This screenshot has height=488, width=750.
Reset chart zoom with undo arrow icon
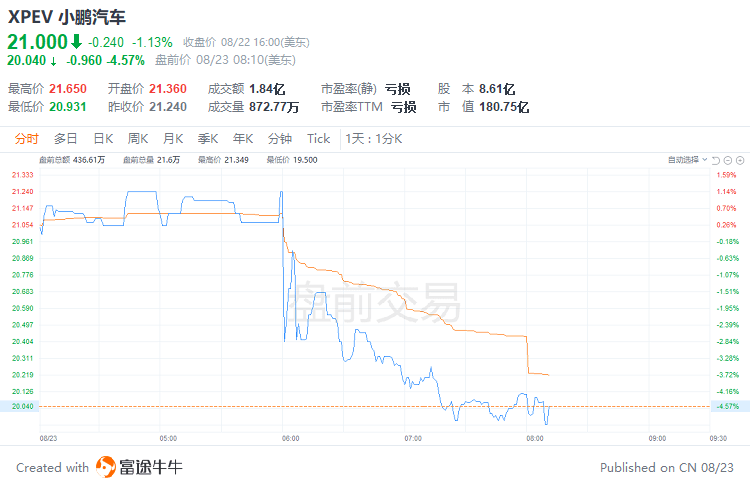click(x=716, y=160)
